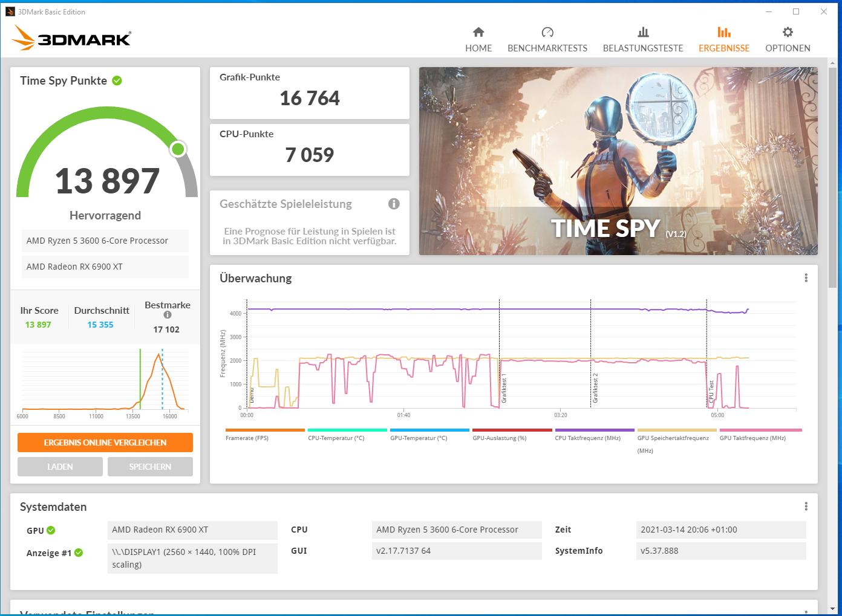This screenshot has width=842, height=616.
Task: Click the green check beside GPU
Action: click(51, 530)
